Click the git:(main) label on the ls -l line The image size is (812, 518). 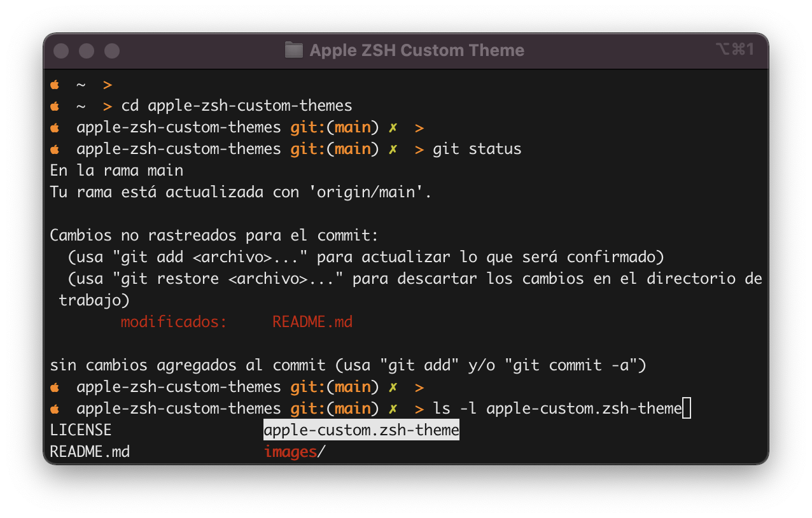pyautogui.click(x=335, y=409)
